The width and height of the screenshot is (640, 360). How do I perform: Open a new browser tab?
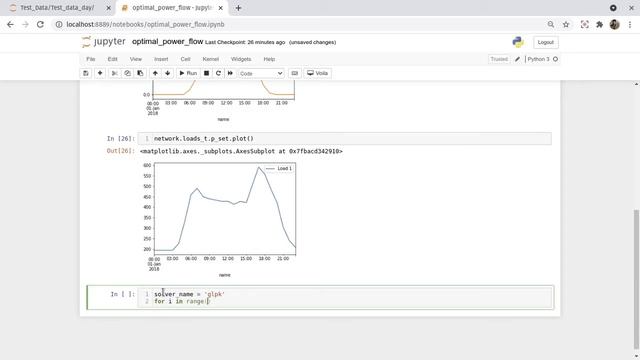point(238,8)
